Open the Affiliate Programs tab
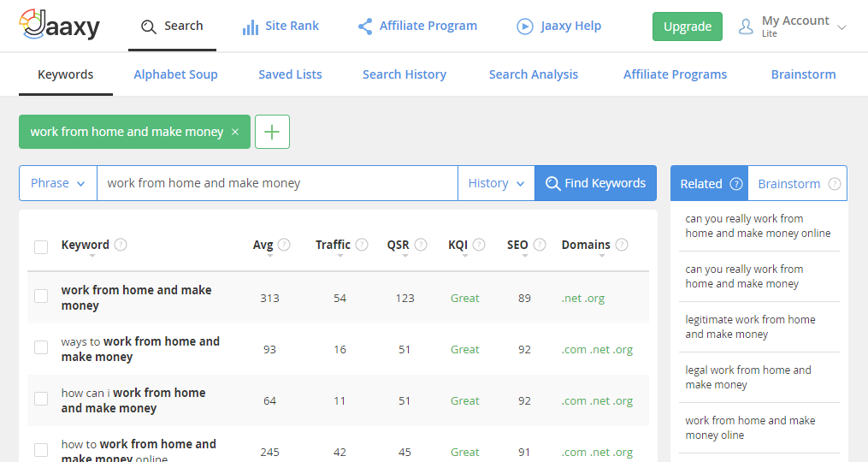868x462 pixels. (675, 74)
